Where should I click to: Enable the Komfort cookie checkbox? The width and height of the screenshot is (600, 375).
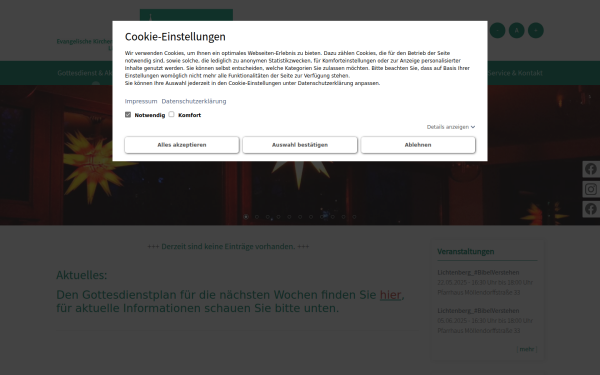point(171,114)
